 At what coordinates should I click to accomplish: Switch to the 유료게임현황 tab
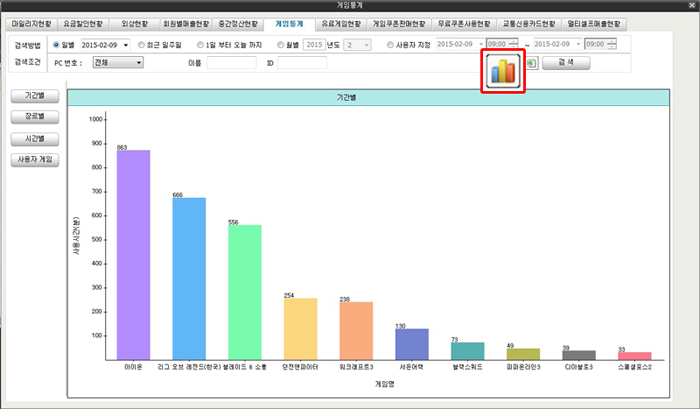[x=341, y=24]
